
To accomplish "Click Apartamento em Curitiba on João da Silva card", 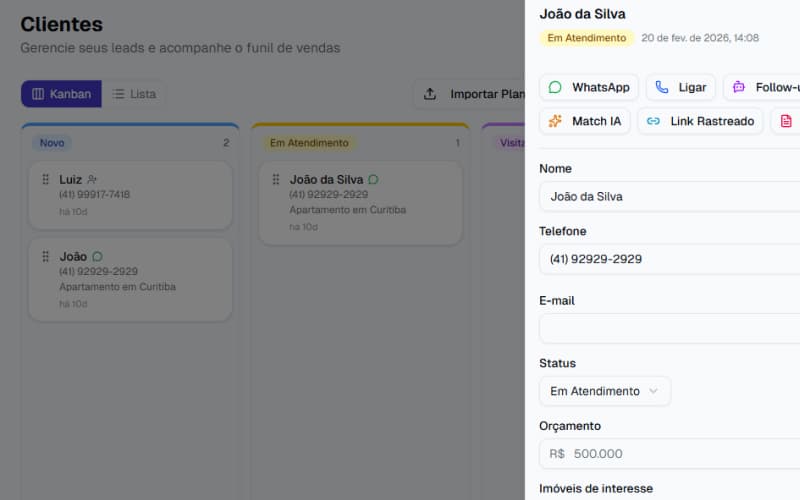I will (347, 210).
